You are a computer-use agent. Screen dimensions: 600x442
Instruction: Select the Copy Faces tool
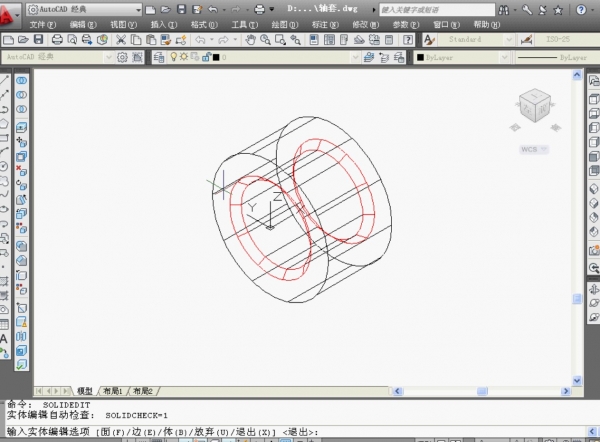(21, 214)
